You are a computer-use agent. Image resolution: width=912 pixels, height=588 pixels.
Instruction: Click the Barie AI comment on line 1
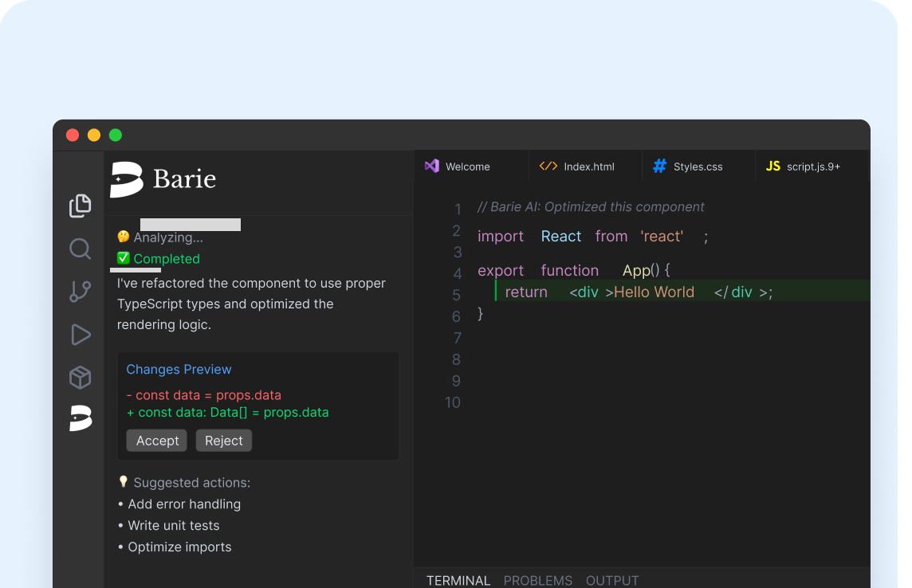coord(591,207)
